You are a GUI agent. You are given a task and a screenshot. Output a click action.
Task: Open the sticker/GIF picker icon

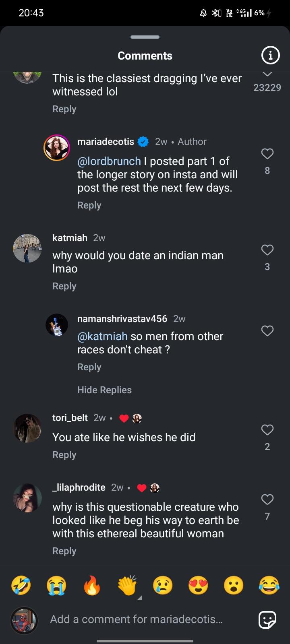(x=267, y=619)
